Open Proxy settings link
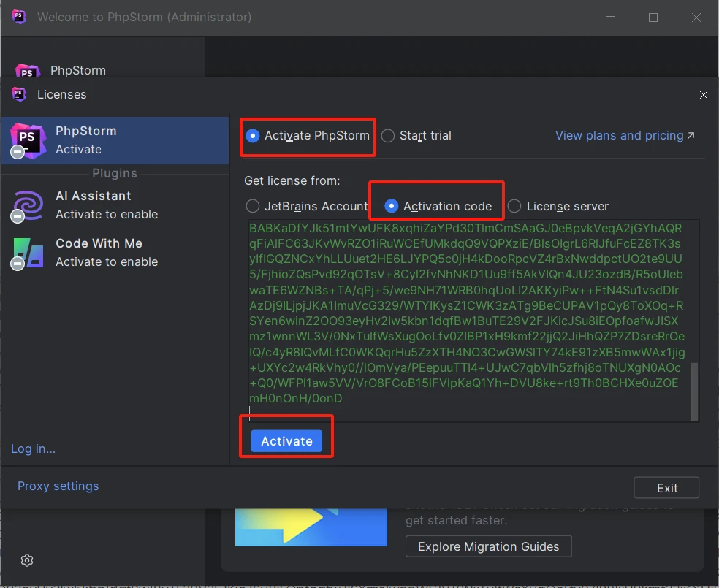Screen dimensions: 719x588 [x=58, y=486]
